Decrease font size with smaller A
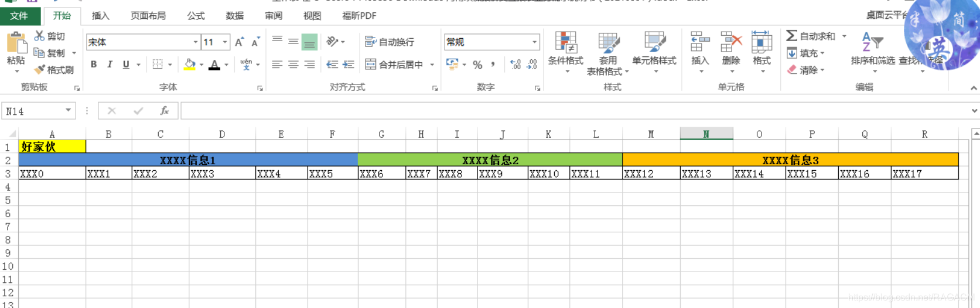 tap(255, 42)
